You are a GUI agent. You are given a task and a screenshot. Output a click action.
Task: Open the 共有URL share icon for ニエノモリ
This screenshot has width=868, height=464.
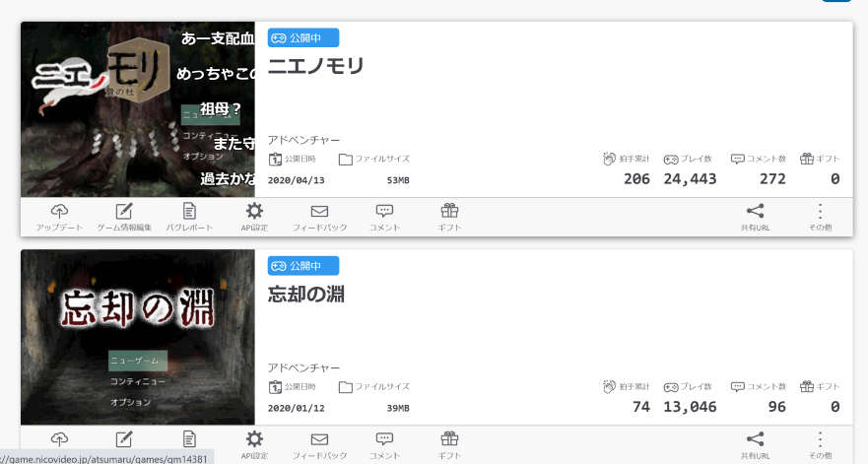point(755,217)
